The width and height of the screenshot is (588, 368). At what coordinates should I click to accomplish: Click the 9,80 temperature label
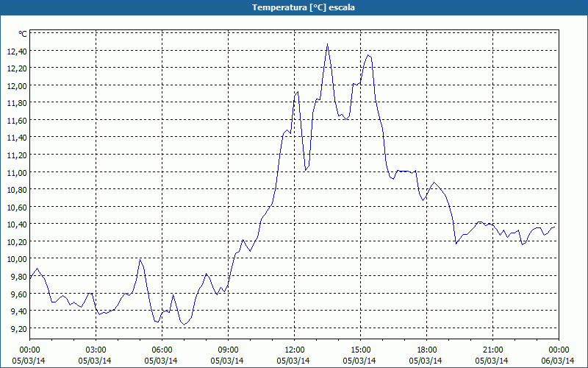click(x=19, y=277)
